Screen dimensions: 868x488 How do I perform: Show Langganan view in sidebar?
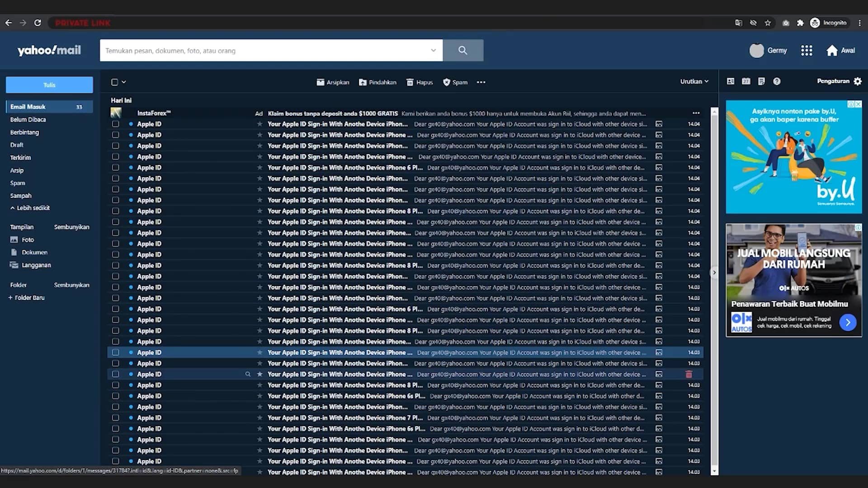pyautogui.click(x=30, y=265)
